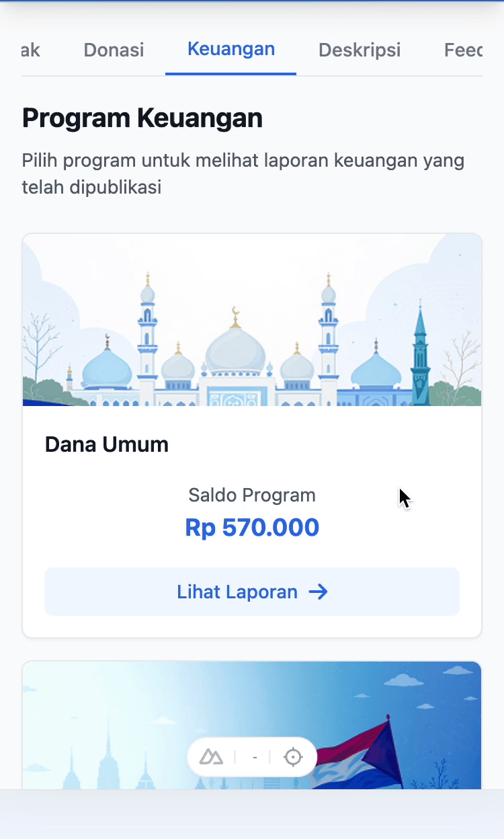Switch to the Donasi tab
This screenshot has height=839, width=504.
(x=114, y=50)
